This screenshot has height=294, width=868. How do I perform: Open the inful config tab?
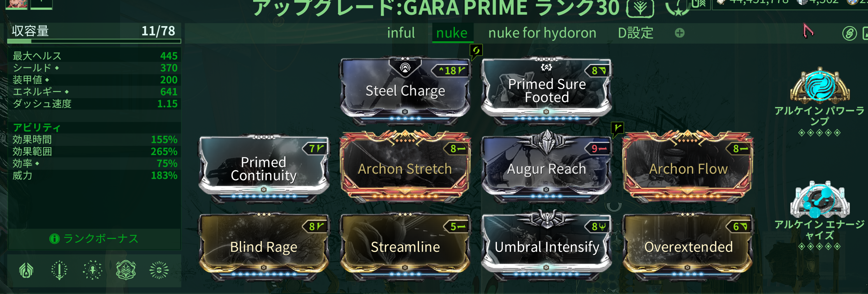[x=401, y=33]
